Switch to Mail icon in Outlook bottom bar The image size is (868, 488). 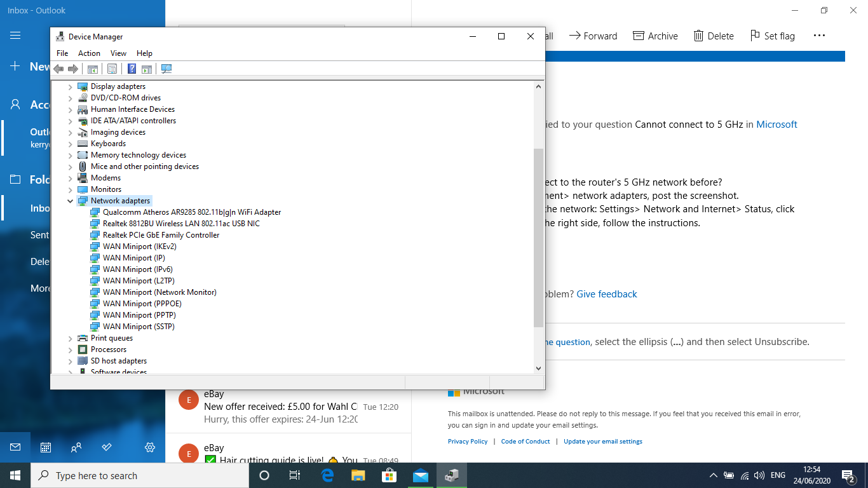[15, 447]
